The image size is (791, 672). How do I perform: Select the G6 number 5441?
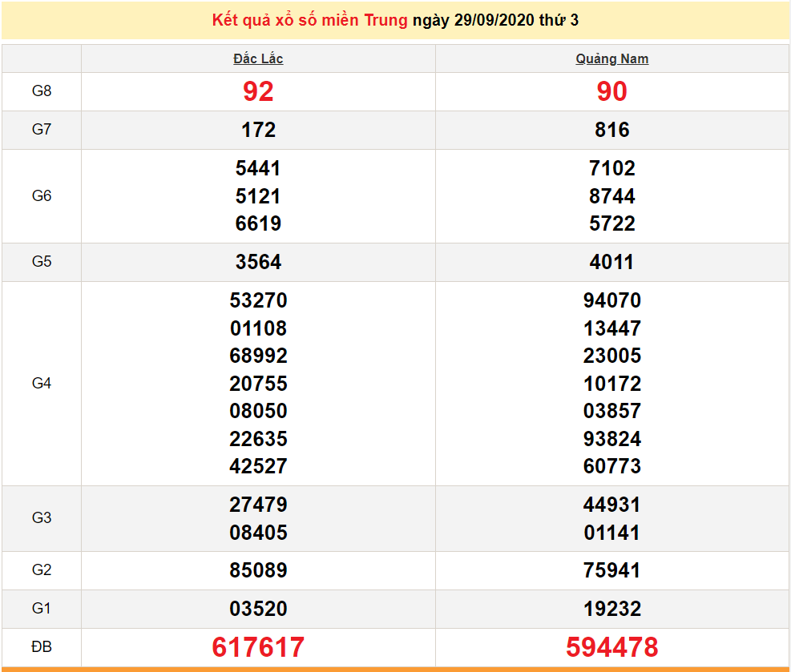tap(258, 168)
